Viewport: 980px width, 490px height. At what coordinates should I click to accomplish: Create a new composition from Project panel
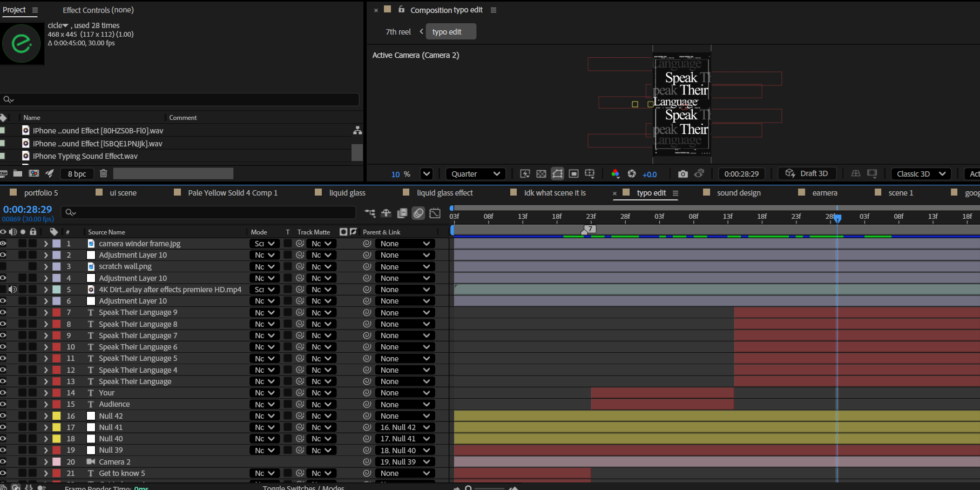(34, 173)
